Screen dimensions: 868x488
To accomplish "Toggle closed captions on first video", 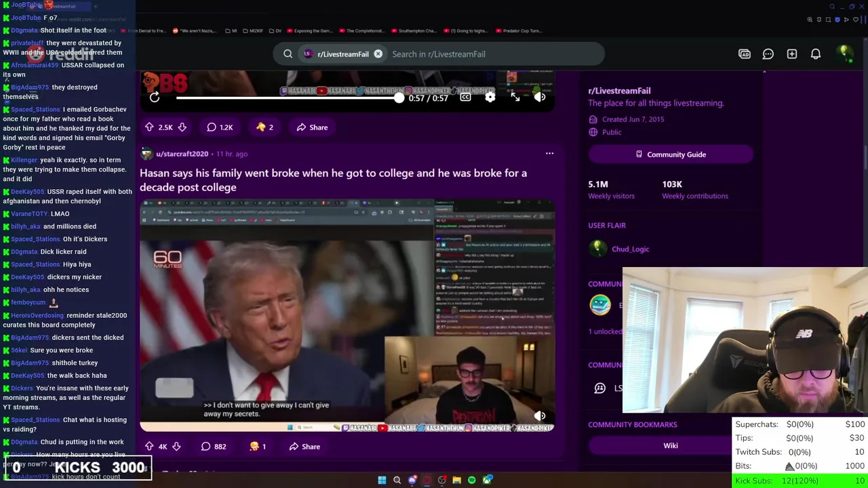I will (465, 98).
